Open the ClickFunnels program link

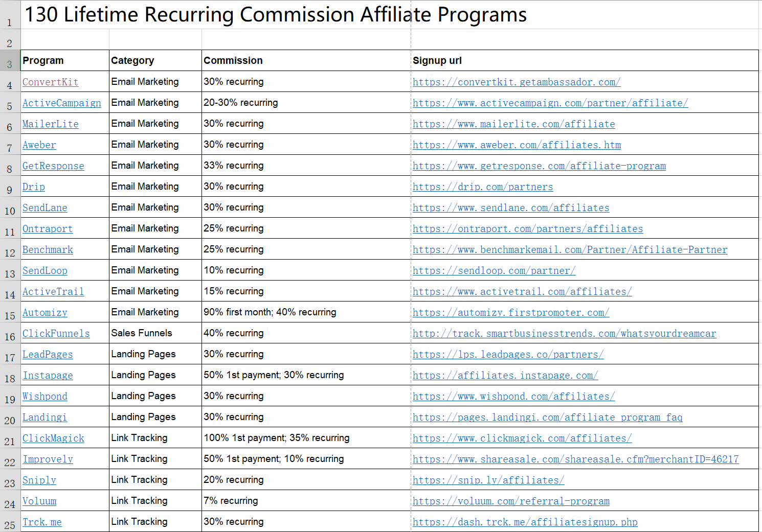click(56, 333)
